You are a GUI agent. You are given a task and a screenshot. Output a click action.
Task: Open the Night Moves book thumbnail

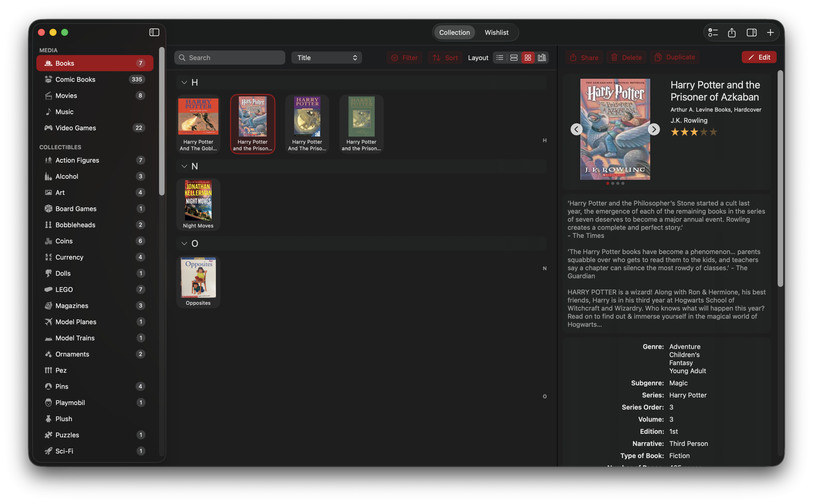198,200
